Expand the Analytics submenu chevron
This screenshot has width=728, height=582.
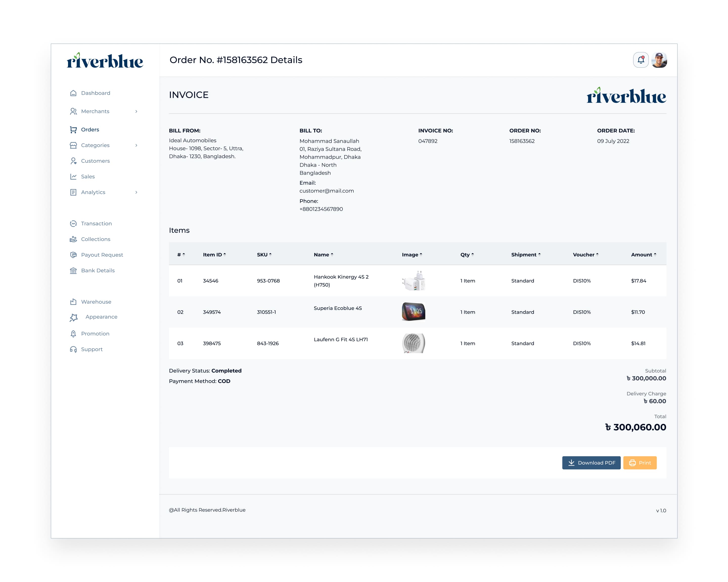136,192
